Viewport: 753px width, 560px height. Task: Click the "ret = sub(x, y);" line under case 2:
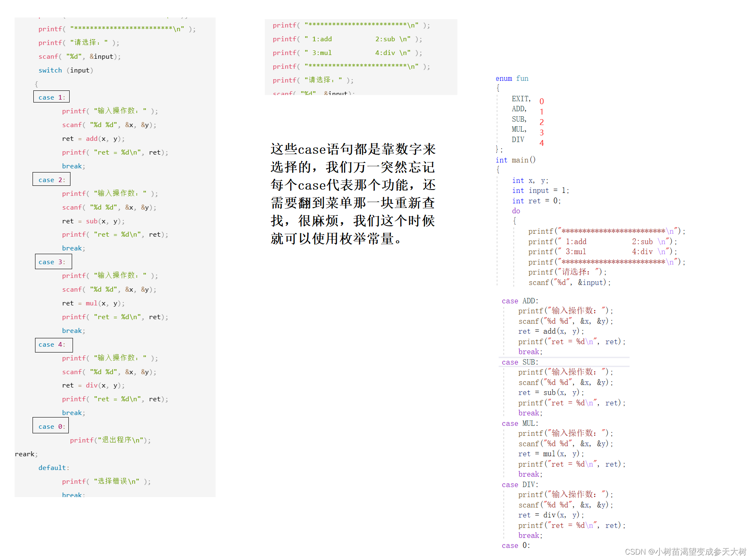click(93, 221)
